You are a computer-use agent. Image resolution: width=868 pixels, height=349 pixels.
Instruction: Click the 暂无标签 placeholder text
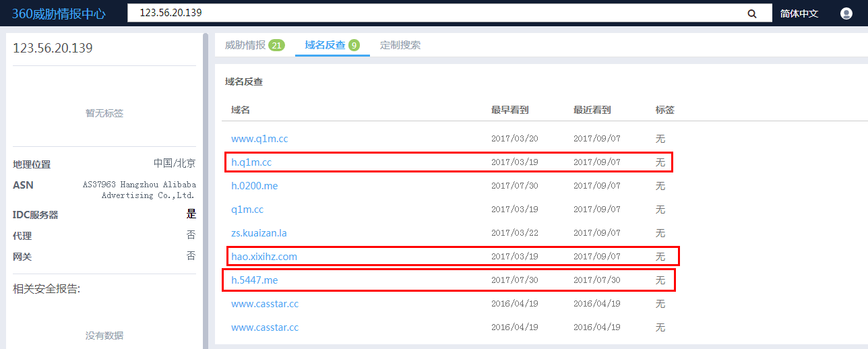[104, 113]
